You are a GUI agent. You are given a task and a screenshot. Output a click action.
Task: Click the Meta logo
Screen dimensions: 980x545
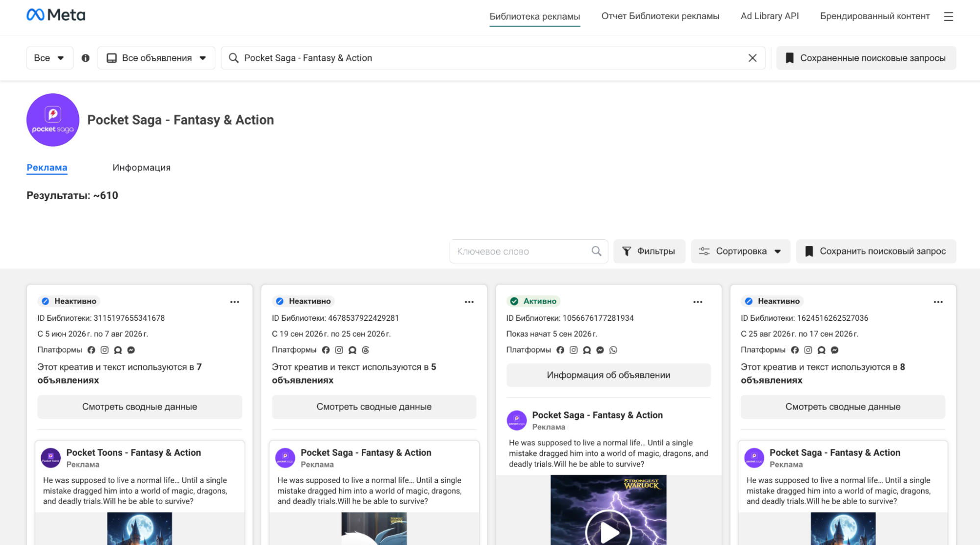(x=56, y=15)
